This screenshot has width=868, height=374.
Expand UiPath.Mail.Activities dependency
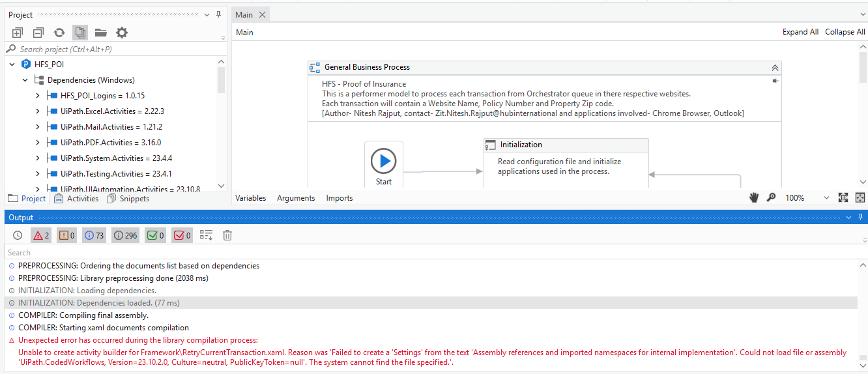pos(38,127)
